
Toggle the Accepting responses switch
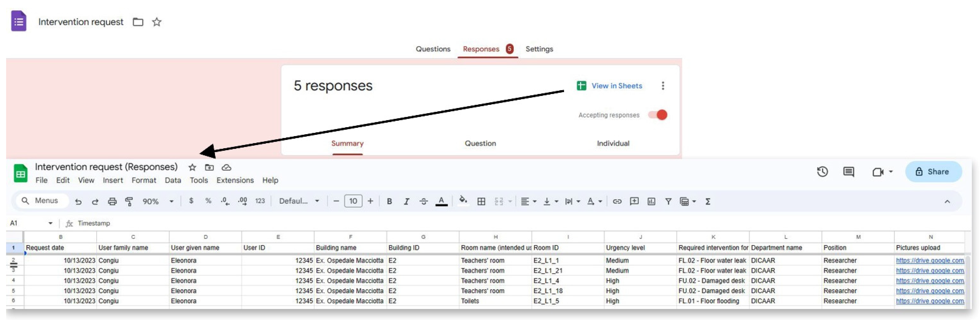click(x=658, y=115)
